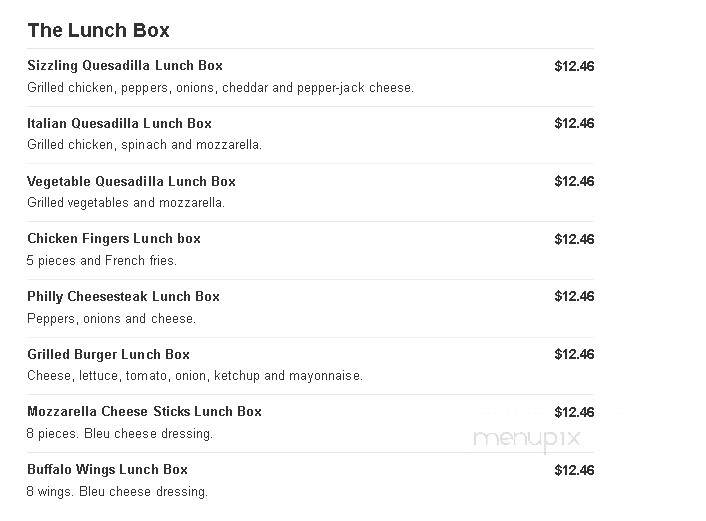Click the 'Peppers, onions and cheese' description
The width and height of the screenshot is (706, 521).
pyautogui.click(x=111, y=319)
